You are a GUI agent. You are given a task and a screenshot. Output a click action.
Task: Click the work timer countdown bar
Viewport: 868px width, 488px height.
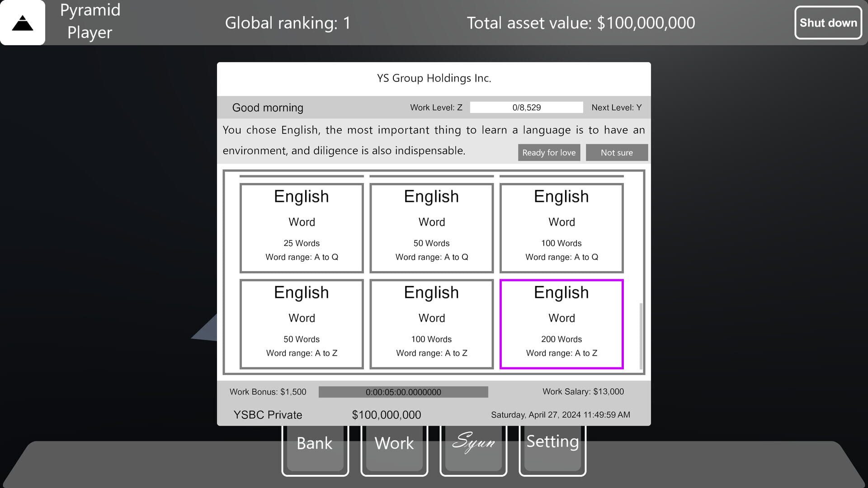(x=403, y=392)
